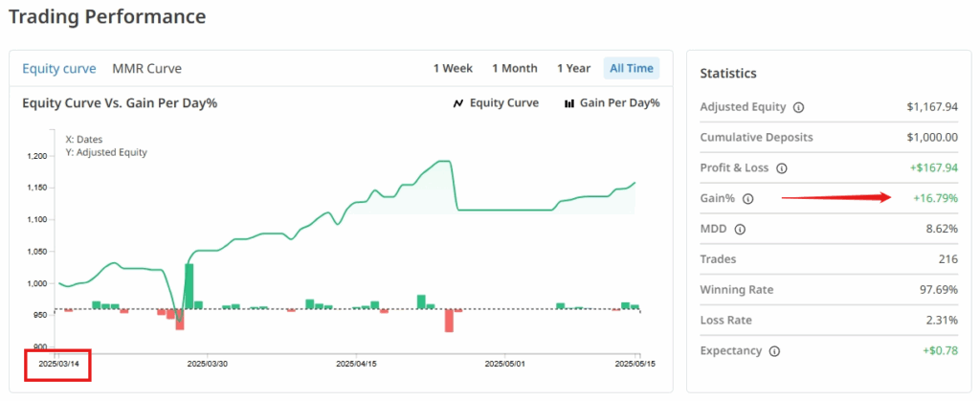Click info icon next to Adjusted Equity
The height and width of the screenshot is (401, 980).
point(799,107)
